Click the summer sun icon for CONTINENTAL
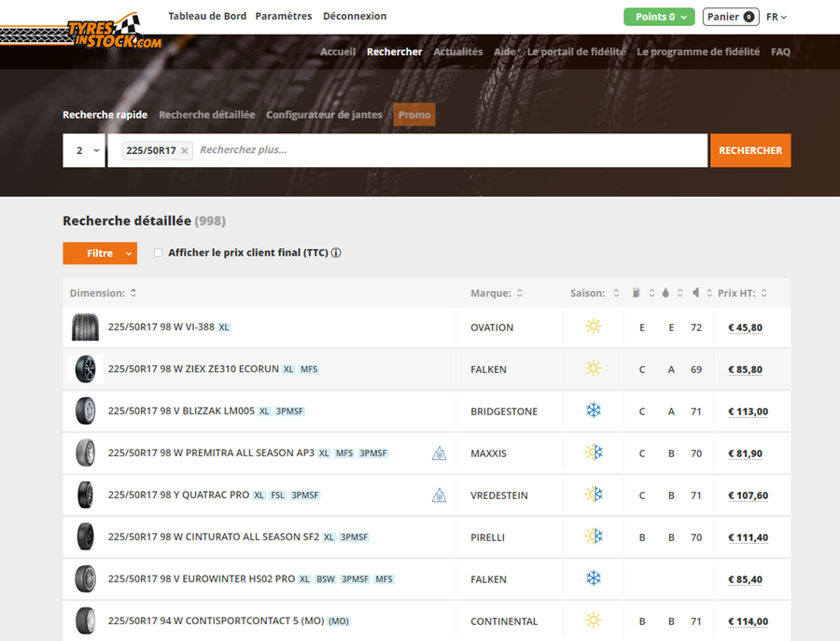Viewport: 840px width, 641px height. click(593, 620)
